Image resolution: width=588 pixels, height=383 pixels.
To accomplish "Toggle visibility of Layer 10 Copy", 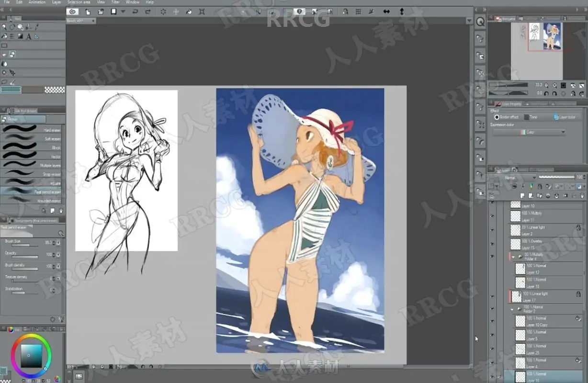I will point(492,321).
